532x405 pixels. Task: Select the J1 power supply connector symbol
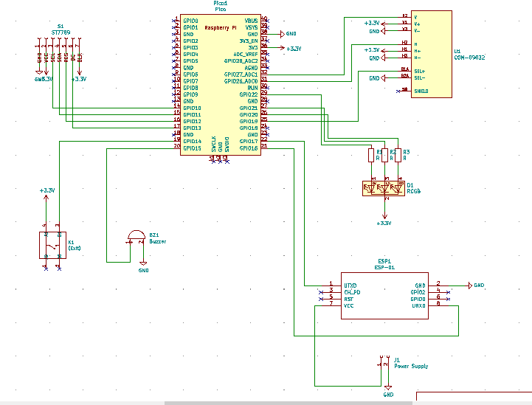point(384,364)
